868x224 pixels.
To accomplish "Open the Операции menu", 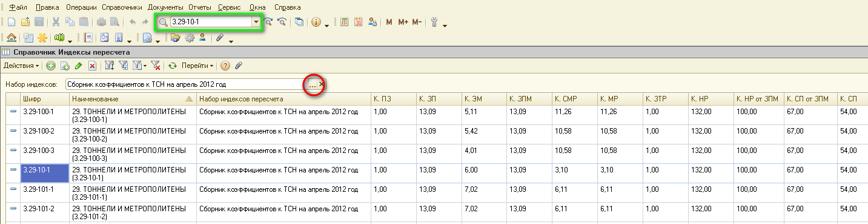I will (81, 7).
